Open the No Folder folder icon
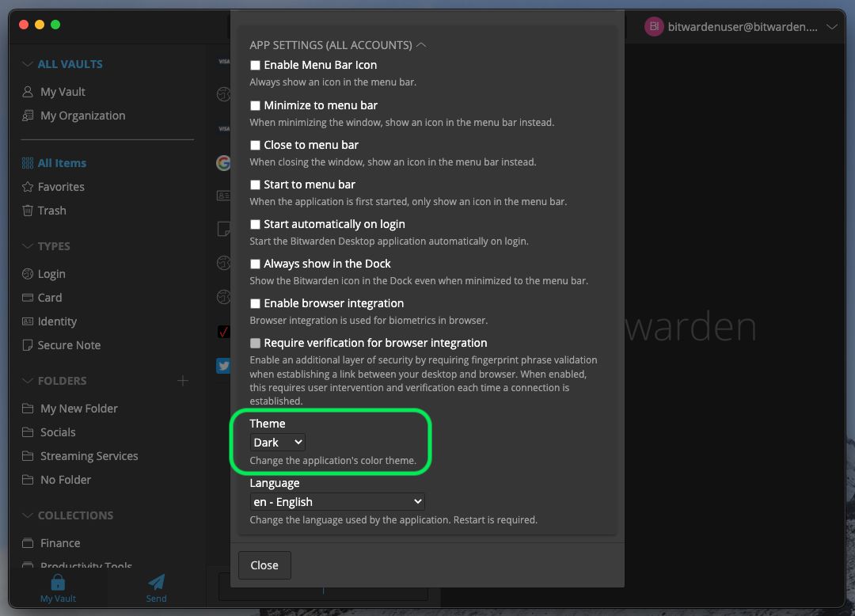This screenshot has height=616, width=855. pyautogui.click(x=27, y=480)
